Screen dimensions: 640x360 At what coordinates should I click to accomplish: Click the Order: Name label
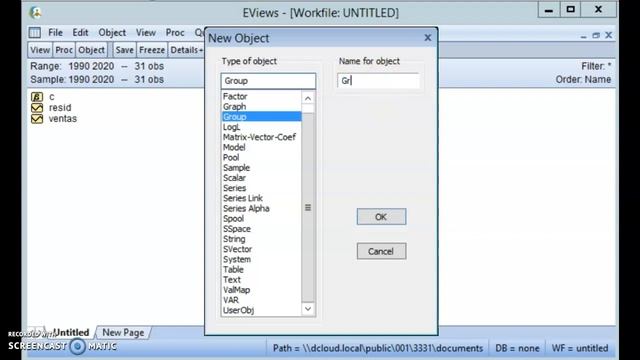[583, 80]
